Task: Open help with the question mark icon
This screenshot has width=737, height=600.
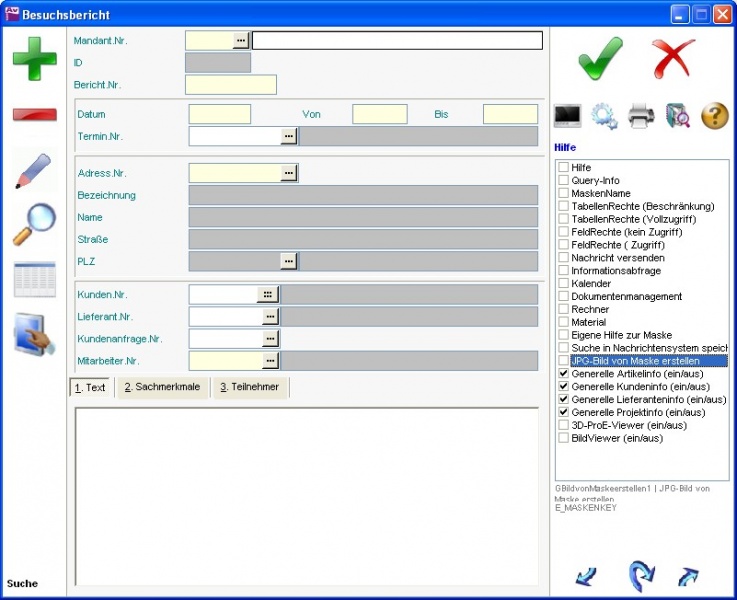Action: tap(714, 116)
